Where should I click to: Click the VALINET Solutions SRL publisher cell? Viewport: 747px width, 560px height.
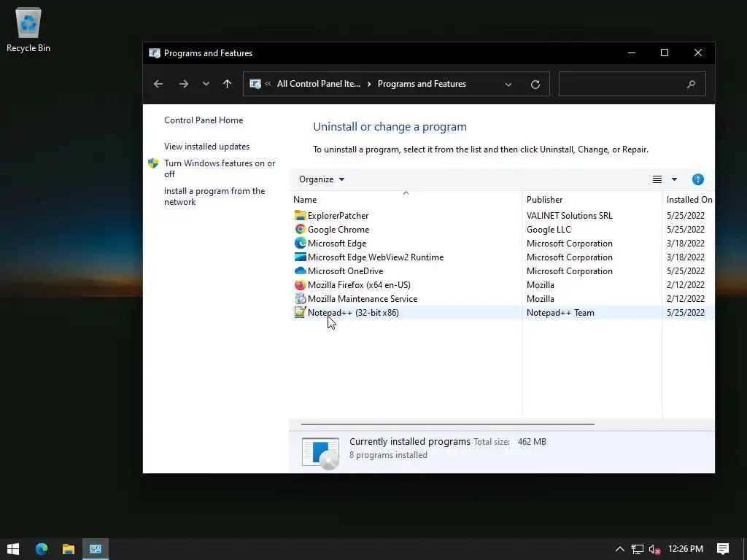(569, 215)
